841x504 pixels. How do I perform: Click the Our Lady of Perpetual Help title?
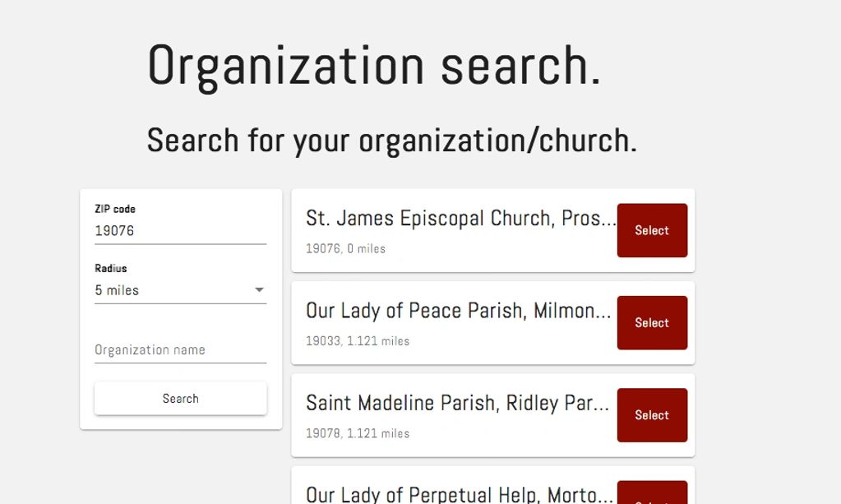459,494
